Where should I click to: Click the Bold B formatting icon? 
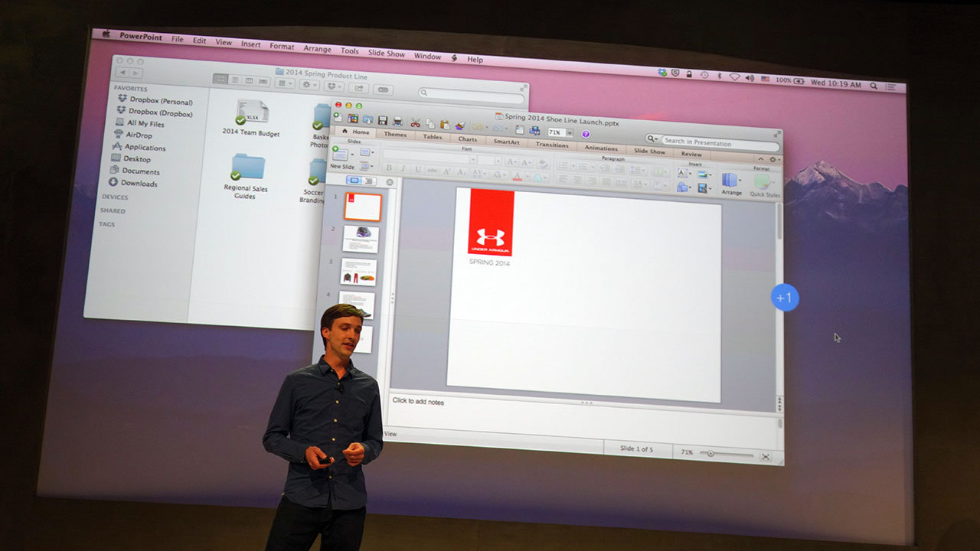pos(388,168)
